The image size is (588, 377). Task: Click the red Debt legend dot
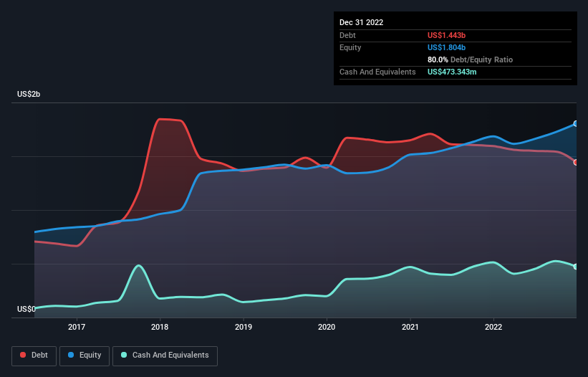tap(24, 355)
